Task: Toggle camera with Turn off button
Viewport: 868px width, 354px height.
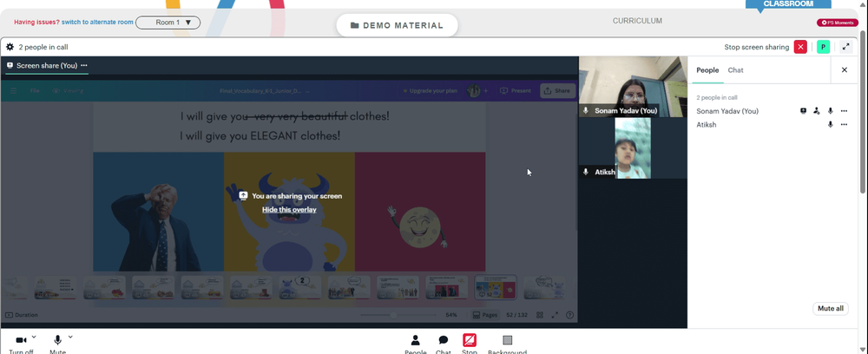Action: (x=21, y=340)
